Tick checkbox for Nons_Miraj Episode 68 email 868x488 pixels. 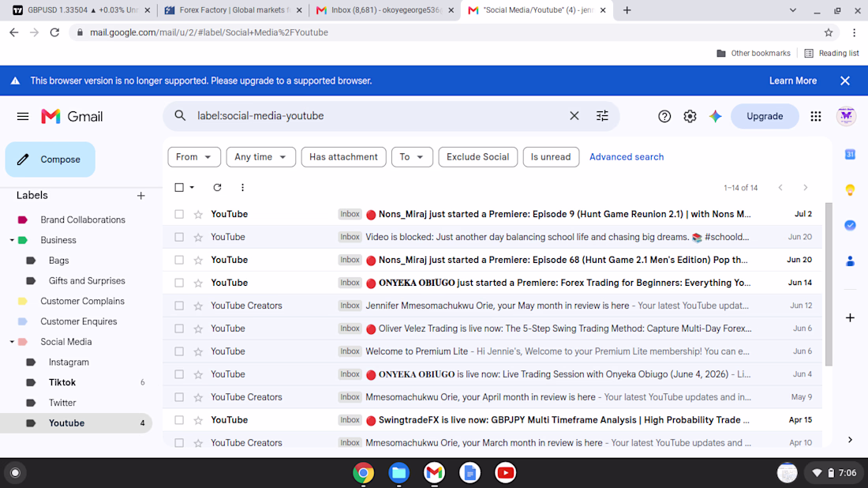click(x=179, y=260)
